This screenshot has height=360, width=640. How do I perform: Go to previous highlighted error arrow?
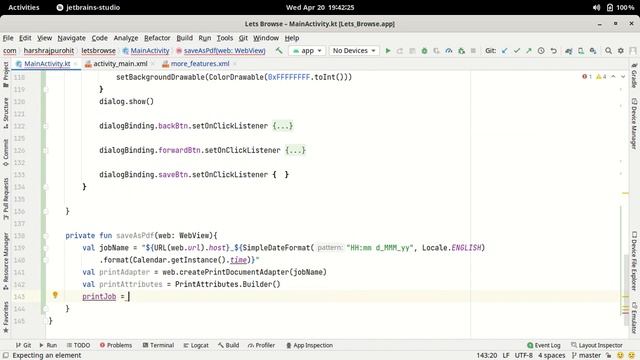613,77
